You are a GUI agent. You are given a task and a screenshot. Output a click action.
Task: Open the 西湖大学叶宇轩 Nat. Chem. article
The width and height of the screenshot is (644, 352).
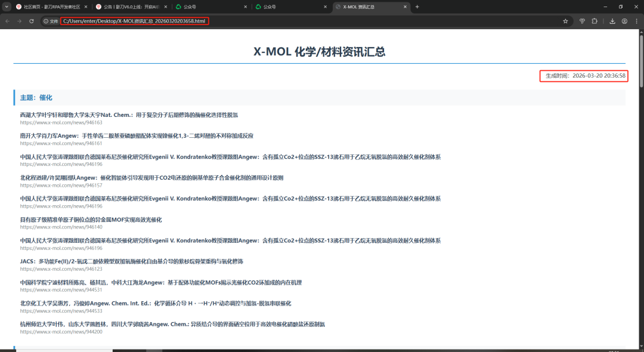pos(129,115)
